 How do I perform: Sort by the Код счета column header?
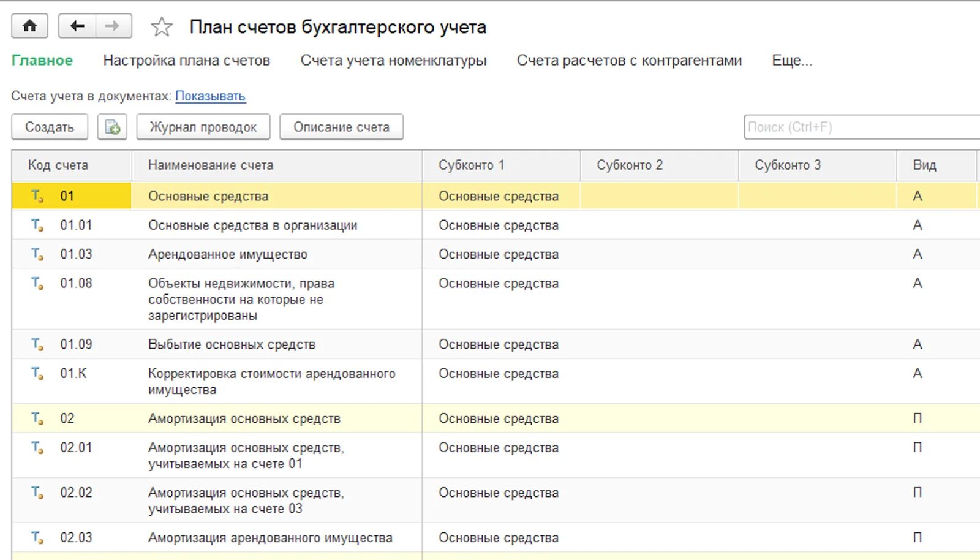point(58,165)
